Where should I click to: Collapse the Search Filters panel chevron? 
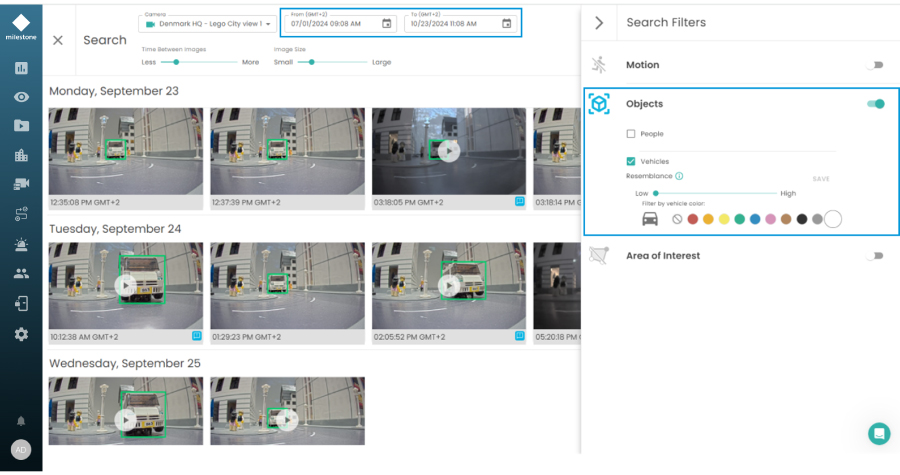[x=599, y=22]
